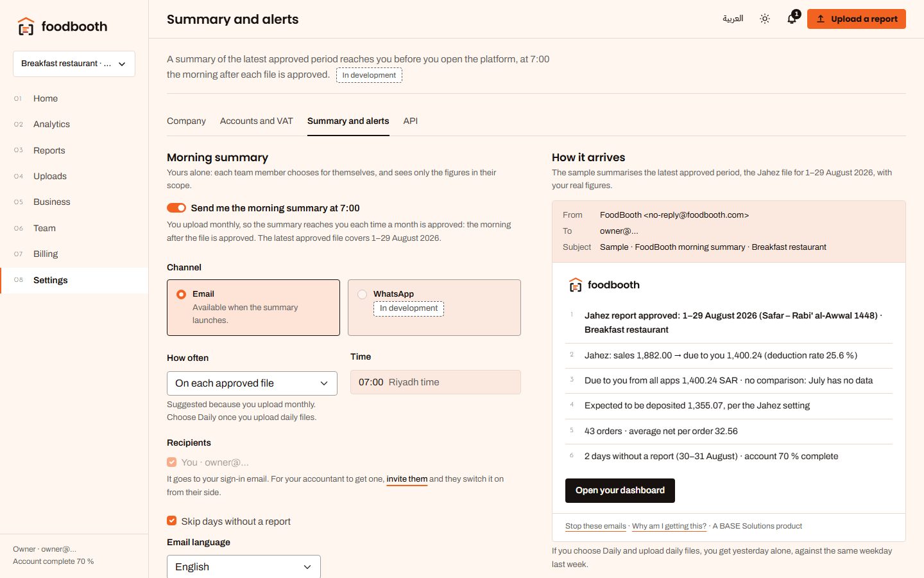The image size is (924, 578).
Task: Click the foodbooth logo in email preview
Action: [604, 285]
